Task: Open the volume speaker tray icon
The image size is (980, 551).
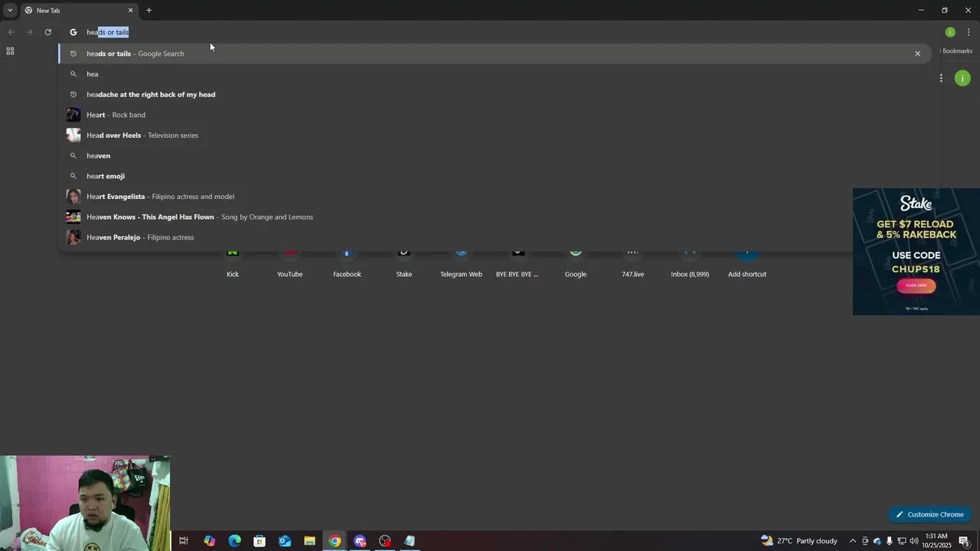Action: click(x=914, y=541)
